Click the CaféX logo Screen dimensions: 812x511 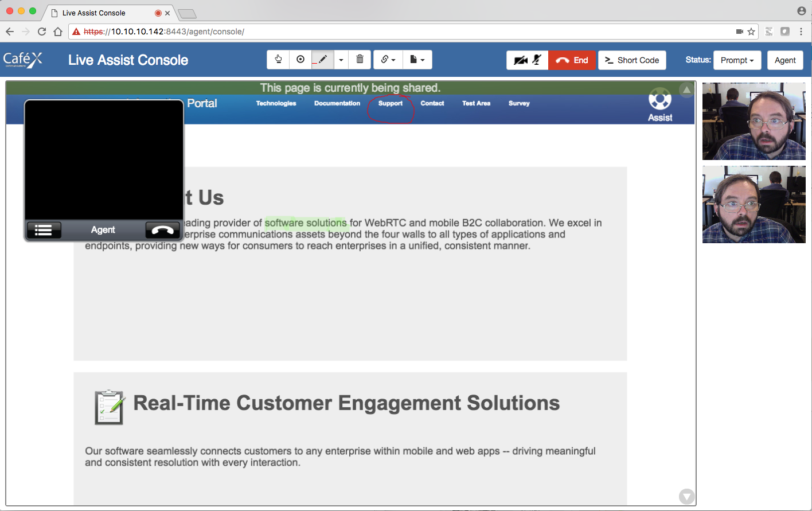click(23, 60)
